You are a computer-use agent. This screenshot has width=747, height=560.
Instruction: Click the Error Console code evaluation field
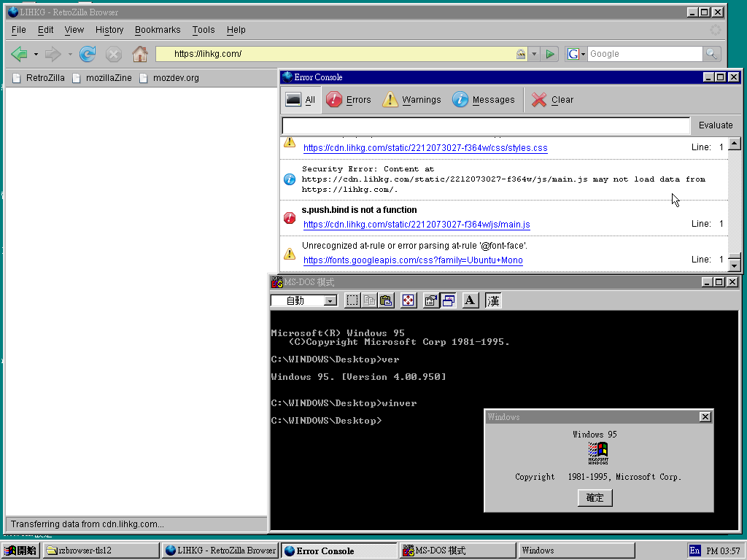486,125
